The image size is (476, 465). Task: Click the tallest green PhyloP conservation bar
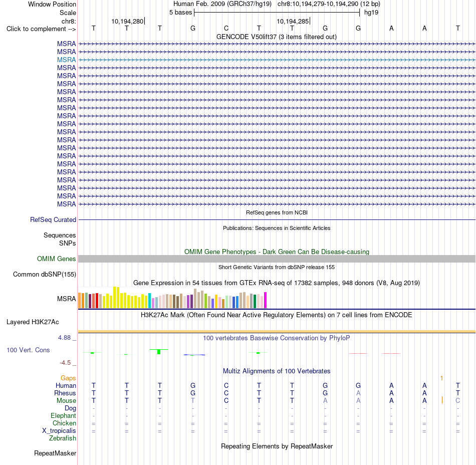[x=159, y=352]
